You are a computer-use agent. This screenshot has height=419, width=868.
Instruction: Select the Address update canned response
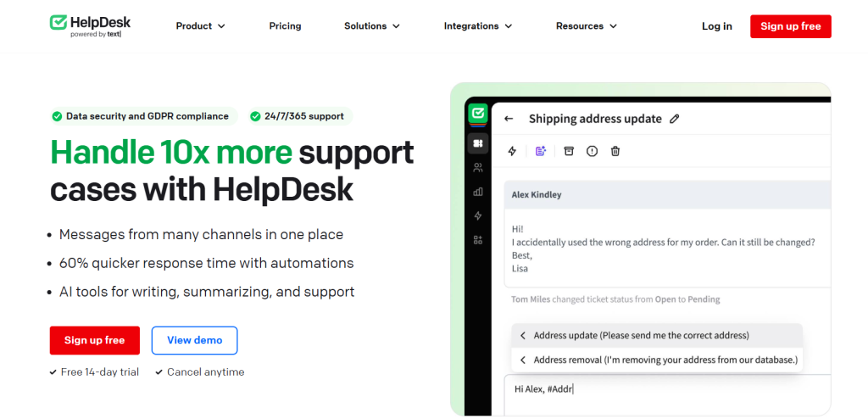(x=657, y=335)
